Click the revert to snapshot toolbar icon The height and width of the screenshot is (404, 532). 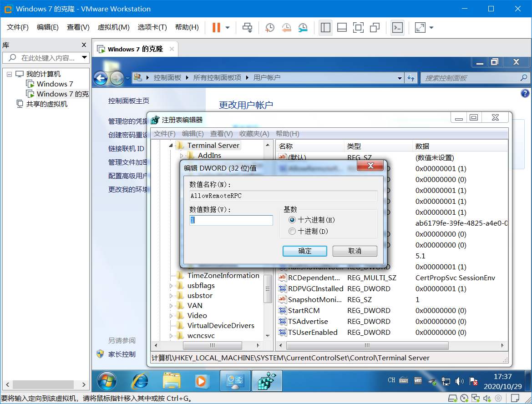[x=286, y=28]
